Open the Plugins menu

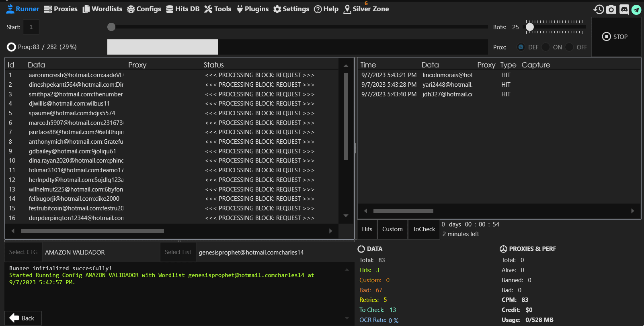pyautogui.click(x=252, y=9)
